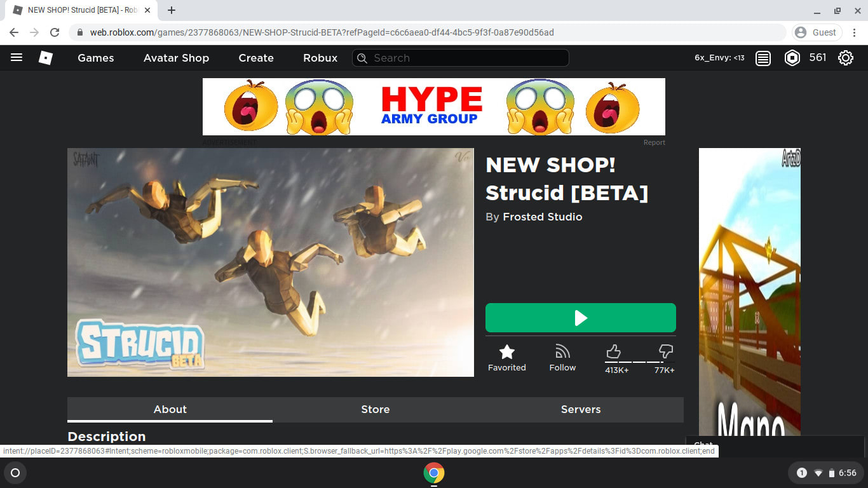Open the Frosted Studio creator link
868x488 pixels.
point(542,217)
